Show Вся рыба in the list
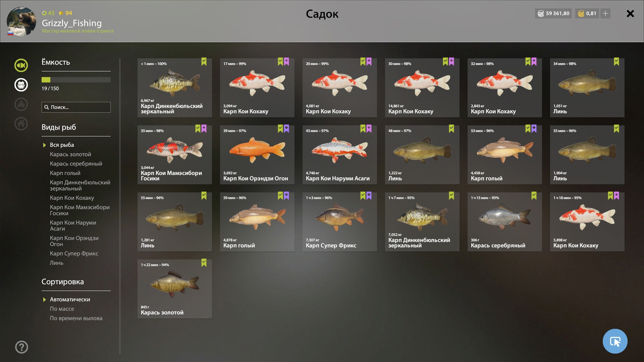 click(62, 145)
